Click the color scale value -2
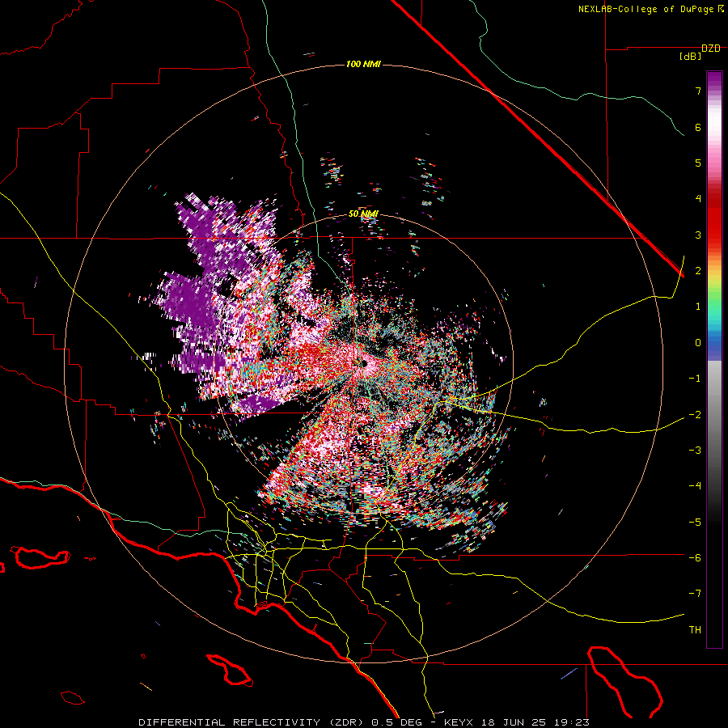 coord(695,415)
